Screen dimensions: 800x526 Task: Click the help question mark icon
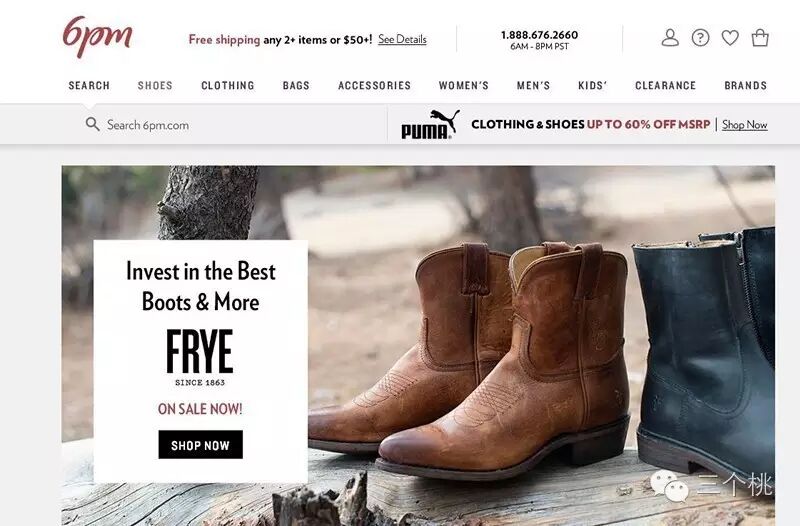[701, 38]
